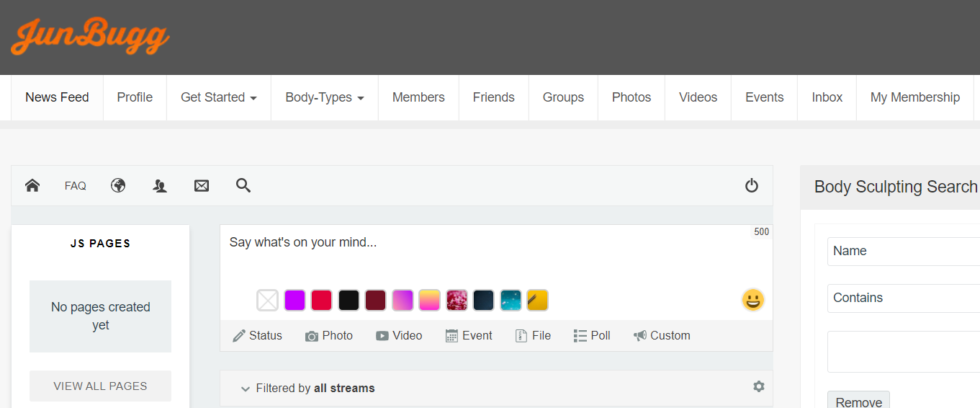This screenshot has height=408, width=980.
Task: Select the Custom post type
Action: pos(662,336)
